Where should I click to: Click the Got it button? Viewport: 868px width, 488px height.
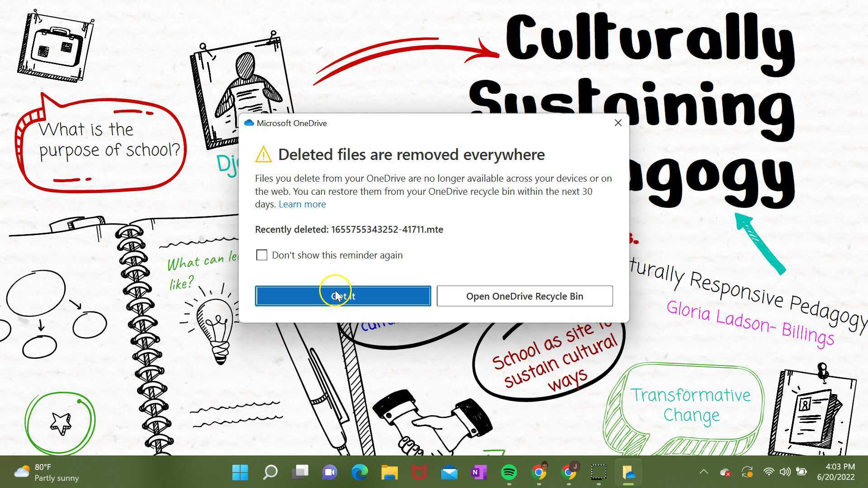click(x=343, y=296)
